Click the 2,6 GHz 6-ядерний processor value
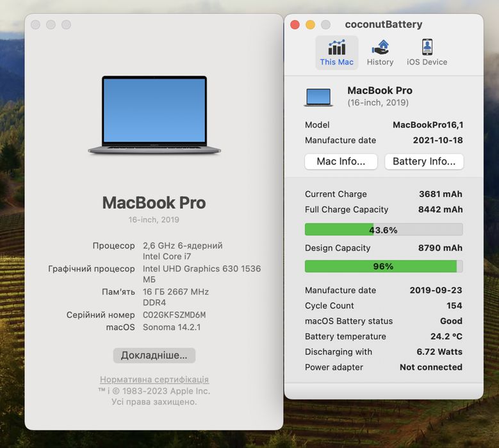Viewport: 499px width, 448px height. (x=183, y=246)
